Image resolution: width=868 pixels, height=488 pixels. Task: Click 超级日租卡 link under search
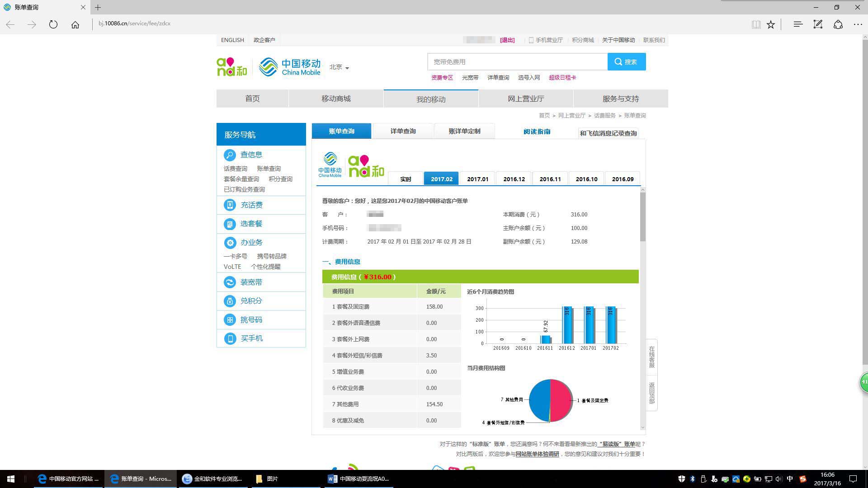(x=562, y=78)
